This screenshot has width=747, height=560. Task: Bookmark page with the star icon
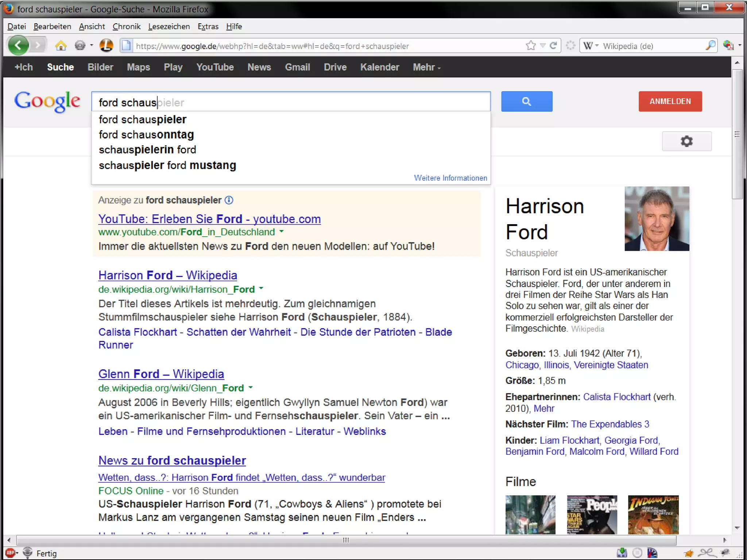pyautogui.click(x=531, y=46)
